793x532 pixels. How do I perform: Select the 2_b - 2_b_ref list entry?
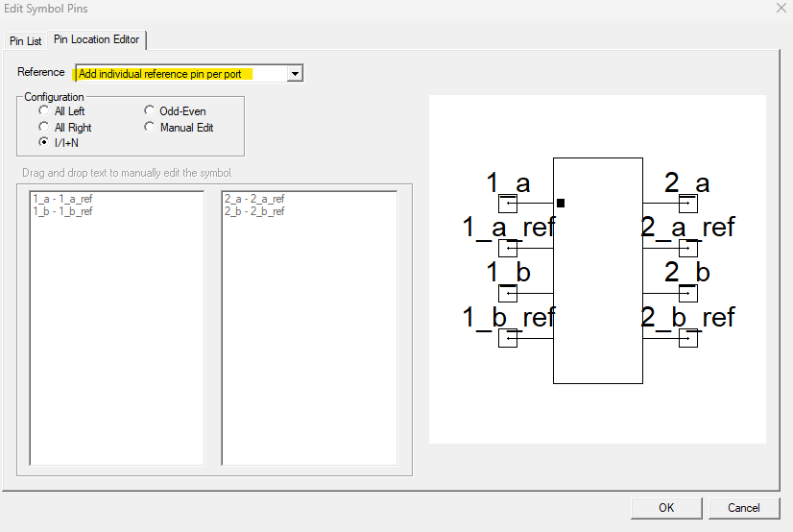pos(254,211)
